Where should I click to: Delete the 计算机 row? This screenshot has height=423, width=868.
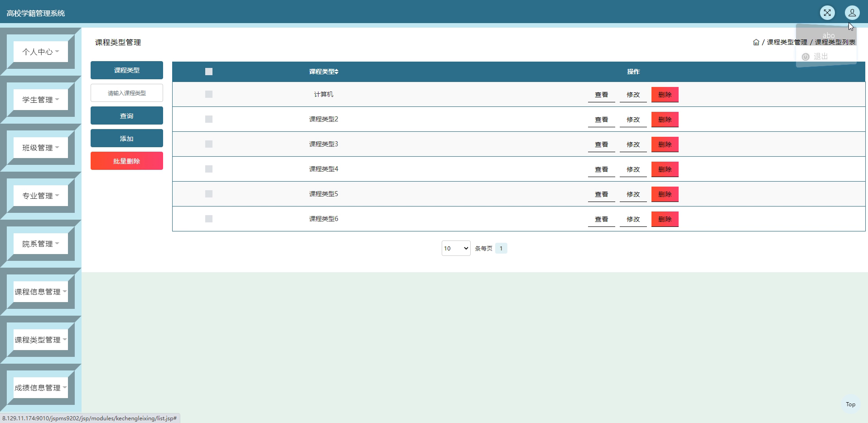[x=665, y=95]
